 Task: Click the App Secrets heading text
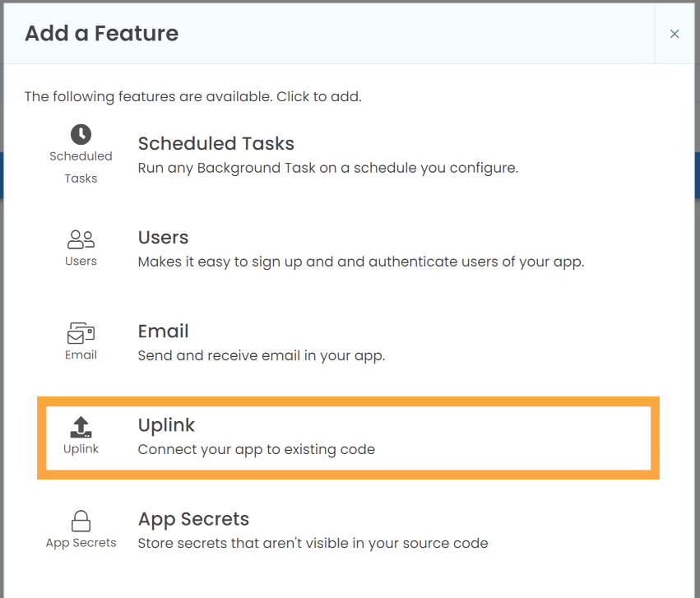pos(193,519)
